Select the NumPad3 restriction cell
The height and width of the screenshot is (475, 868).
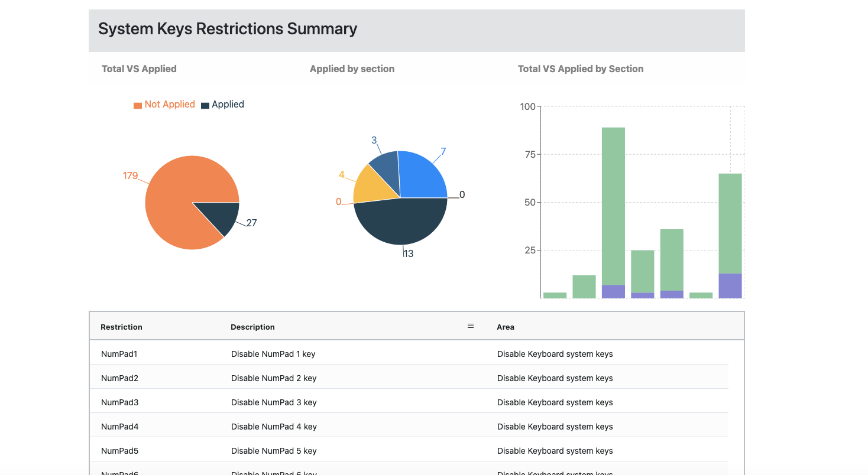pos(119,402)
